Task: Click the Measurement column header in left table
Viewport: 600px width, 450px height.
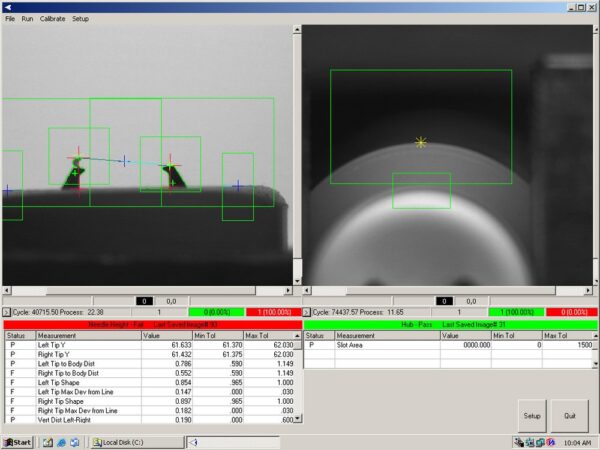Action: point(88,336)
